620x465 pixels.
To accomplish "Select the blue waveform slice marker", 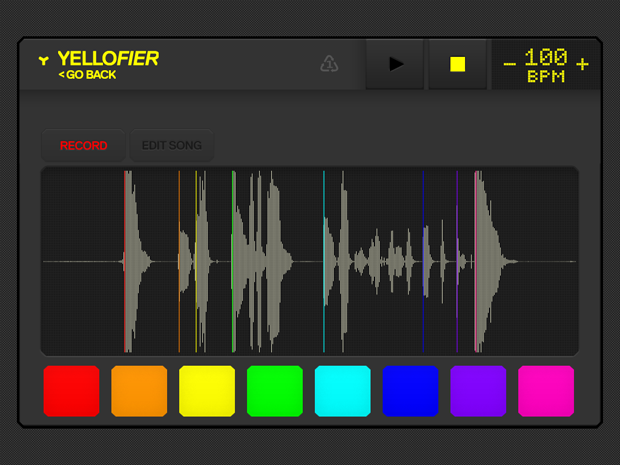I will tap(423, 261).
